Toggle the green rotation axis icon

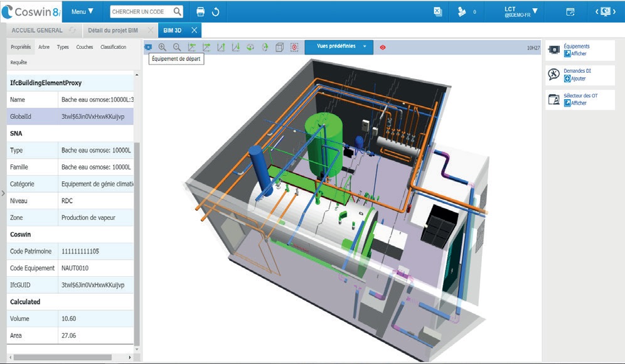[x=265, y=46]
